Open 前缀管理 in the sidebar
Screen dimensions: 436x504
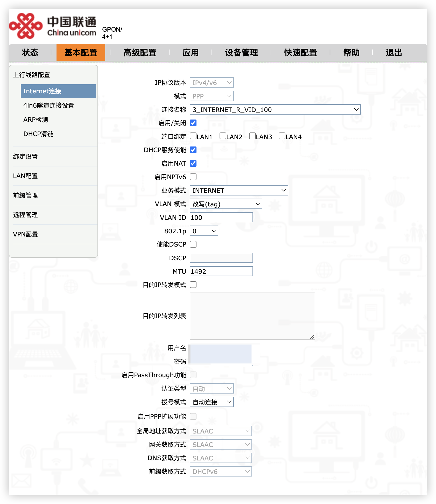(x=25, y=195)
